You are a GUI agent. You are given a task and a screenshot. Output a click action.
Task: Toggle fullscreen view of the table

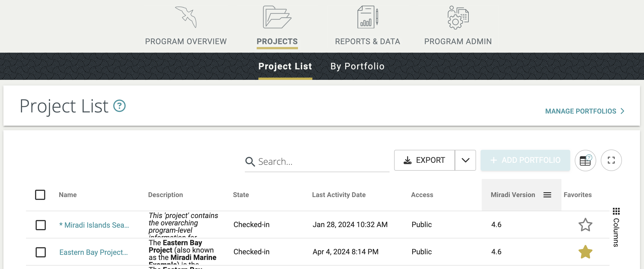tap(611, 160)
